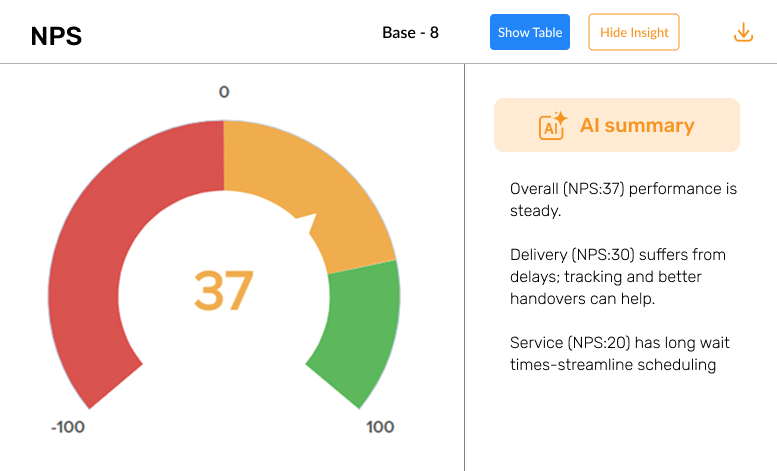Click the -100 gauge minimum label
The height and width of the screenshot is (471, 777).
[x=68, y=427]
